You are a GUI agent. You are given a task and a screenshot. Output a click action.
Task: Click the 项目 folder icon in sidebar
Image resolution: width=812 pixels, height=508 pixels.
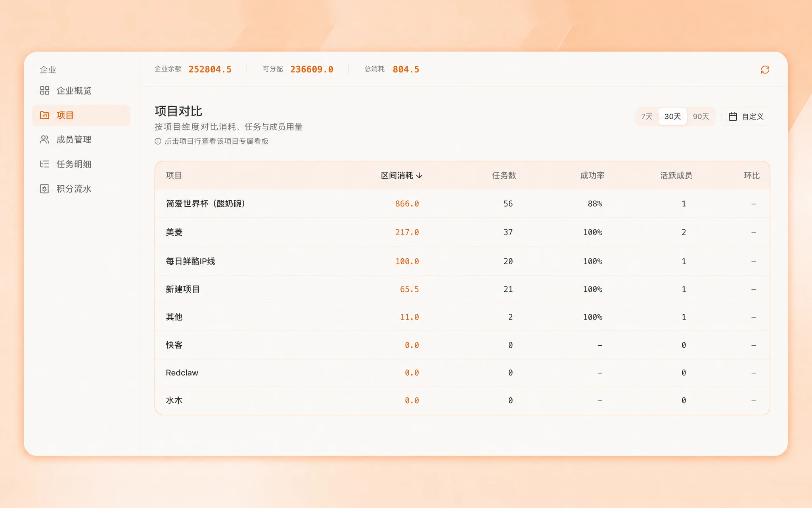click(44, 115)
